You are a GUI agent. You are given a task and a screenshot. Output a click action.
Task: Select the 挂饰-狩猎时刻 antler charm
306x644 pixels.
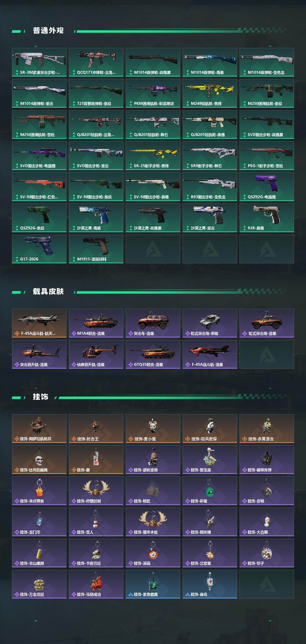click(x=96, y=491)
